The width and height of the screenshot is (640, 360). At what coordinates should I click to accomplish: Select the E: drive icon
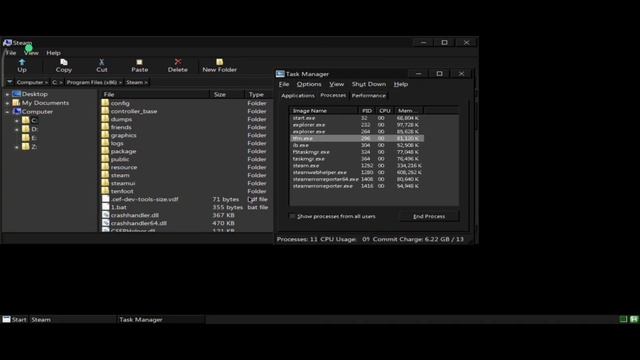[x=26, y=138]
